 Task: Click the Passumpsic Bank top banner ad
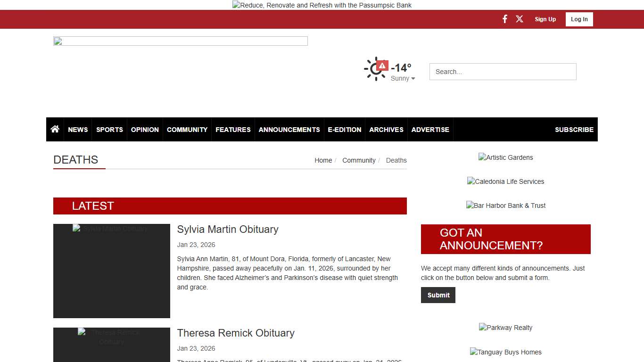[322, 5]
